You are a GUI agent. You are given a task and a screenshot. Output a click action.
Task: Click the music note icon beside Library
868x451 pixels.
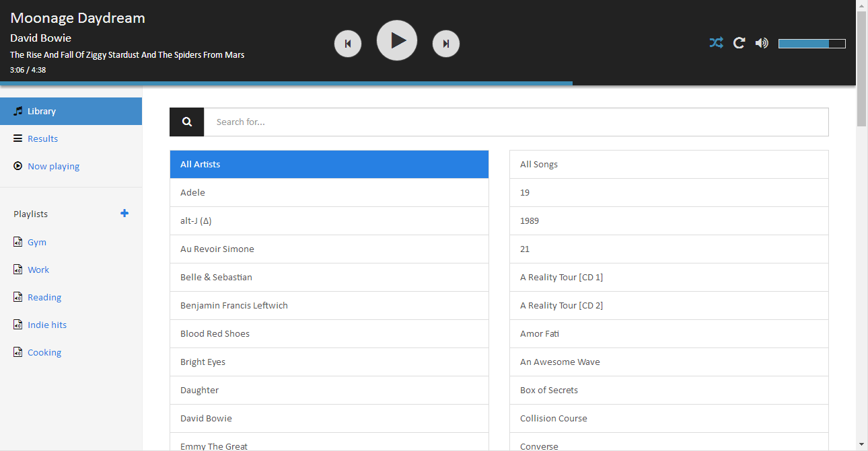click(x=18, y=111)
